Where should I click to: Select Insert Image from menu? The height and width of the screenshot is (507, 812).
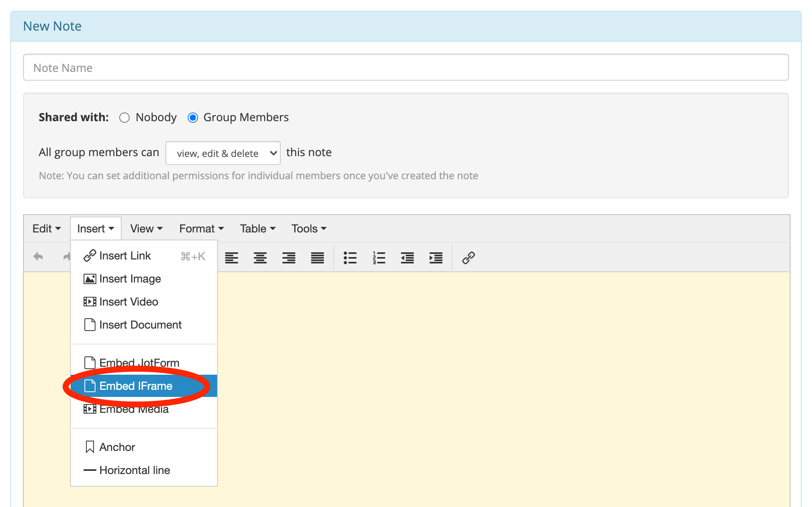coord(130,279)
